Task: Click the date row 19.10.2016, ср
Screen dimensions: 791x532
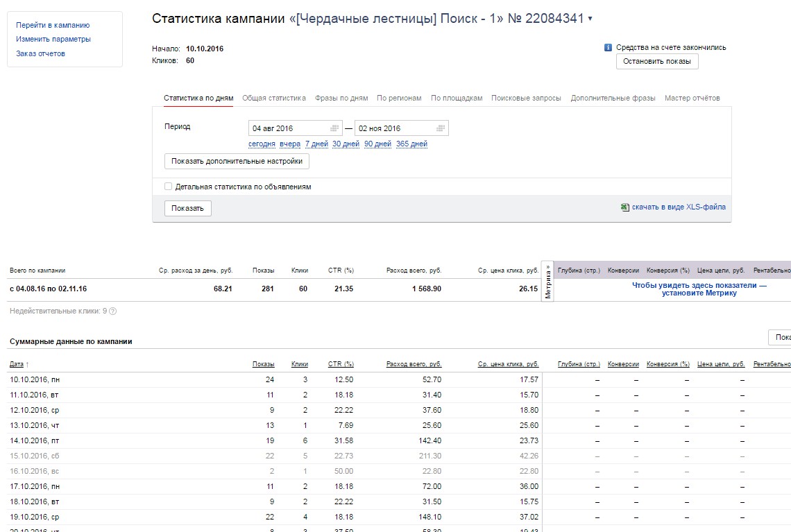Action: pyautogui.click(x=34, y=517)
